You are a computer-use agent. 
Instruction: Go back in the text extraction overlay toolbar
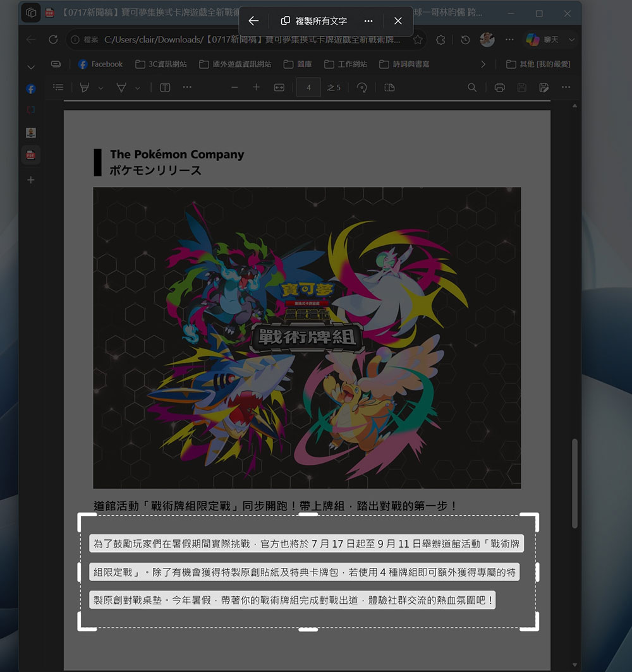pos(253,21)
